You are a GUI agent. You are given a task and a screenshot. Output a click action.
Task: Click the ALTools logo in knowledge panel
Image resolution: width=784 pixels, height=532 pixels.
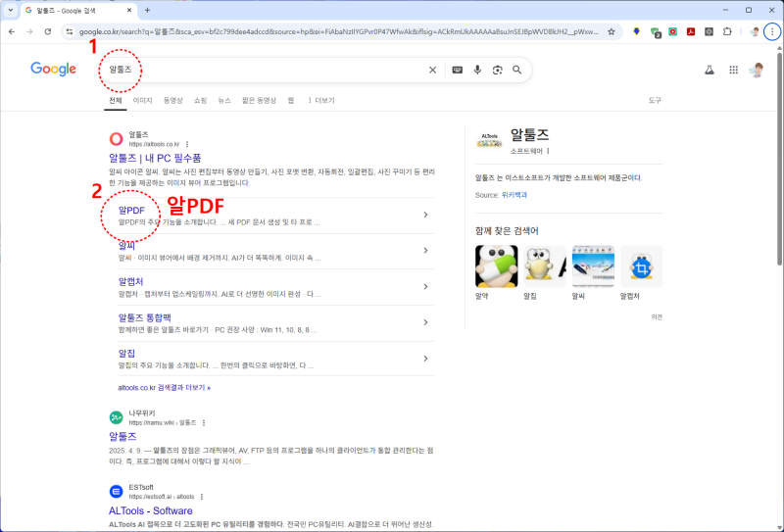click(489, 140)
